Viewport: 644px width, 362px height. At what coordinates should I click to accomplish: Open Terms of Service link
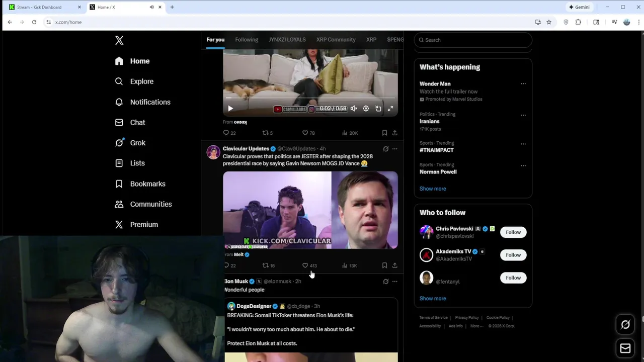(434, 318)
